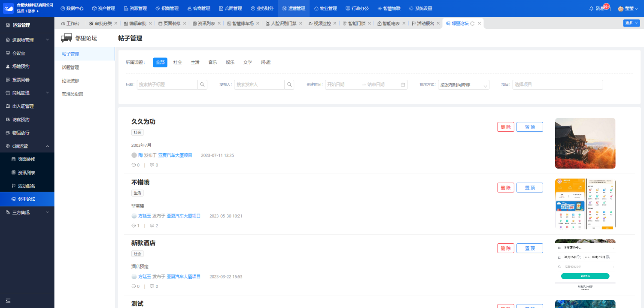Open the 久久为功 post thumbnail image

pyautogui.click(x=585, y=143)
